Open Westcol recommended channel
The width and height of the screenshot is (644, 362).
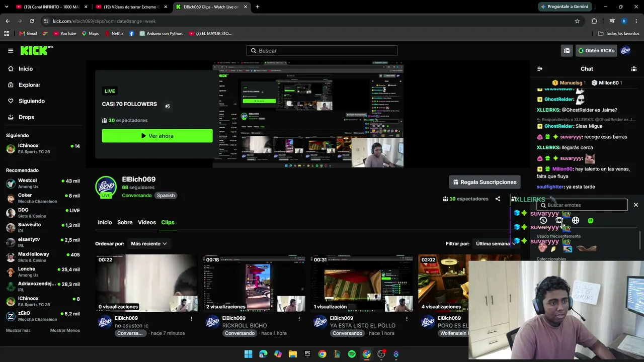point(43,184)
